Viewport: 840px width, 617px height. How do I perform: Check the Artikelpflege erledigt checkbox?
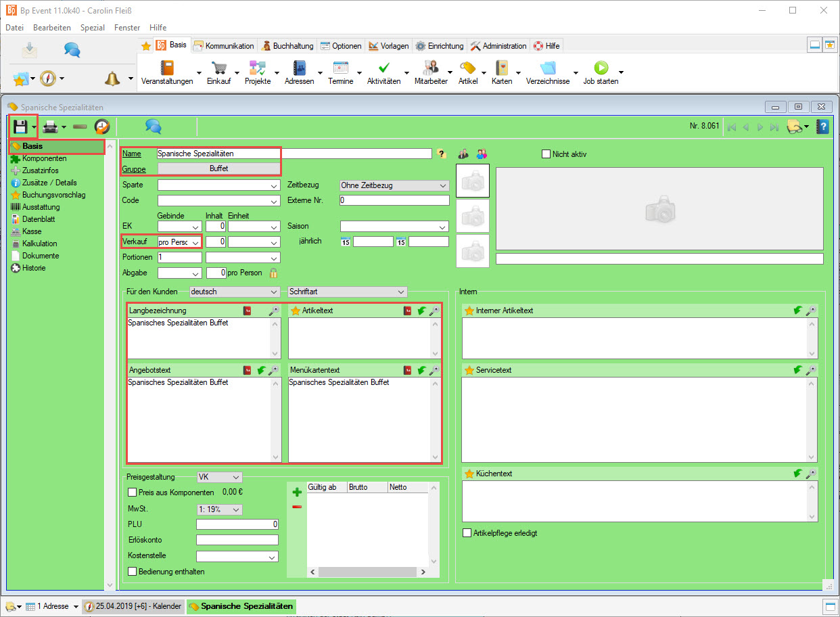click(x=467, y=533)
